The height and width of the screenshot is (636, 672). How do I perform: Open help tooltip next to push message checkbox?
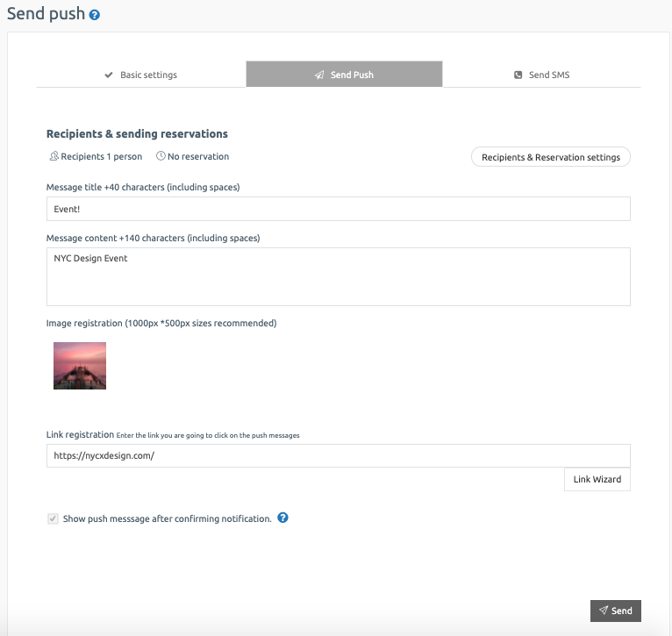[x=282, y=518]
